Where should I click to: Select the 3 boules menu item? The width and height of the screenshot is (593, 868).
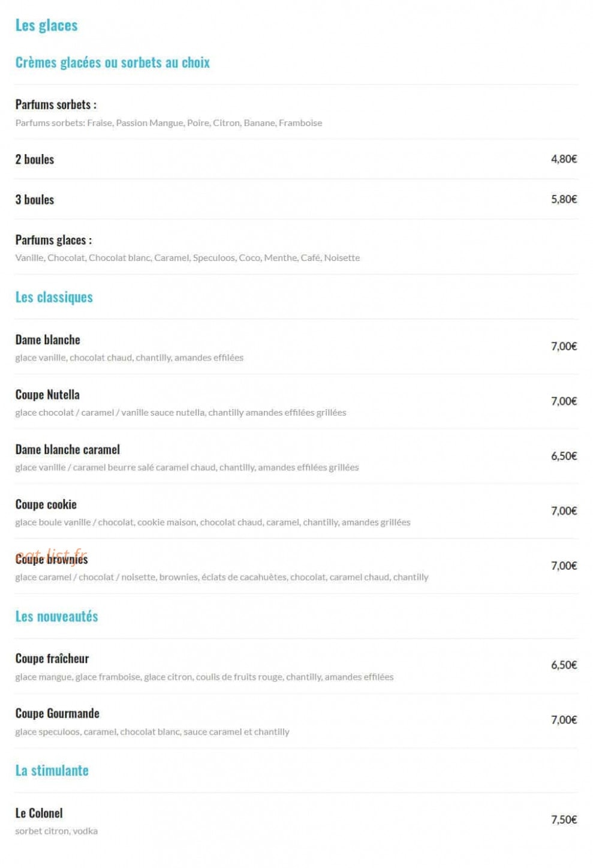35,200
